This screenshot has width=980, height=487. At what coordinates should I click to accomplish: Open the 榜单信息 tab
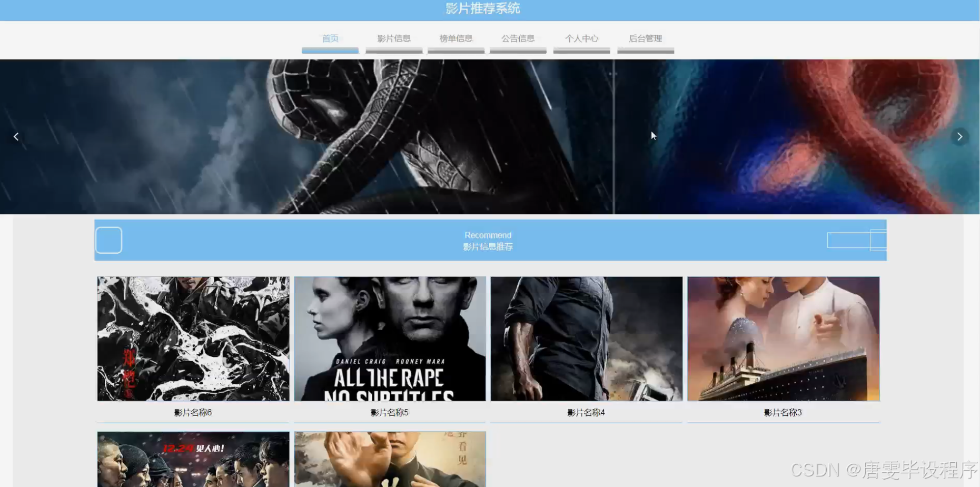(x=456, y=39)
